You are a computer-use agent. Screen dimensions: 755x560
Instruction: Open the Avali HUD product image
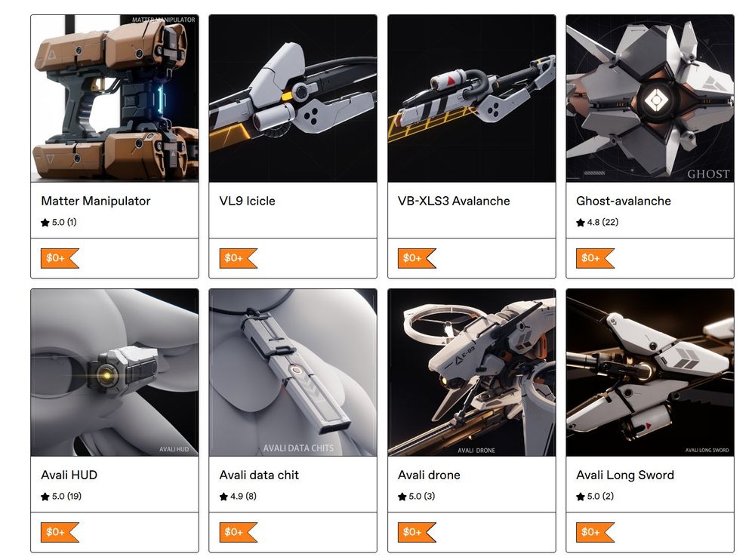tap(115, 372)
